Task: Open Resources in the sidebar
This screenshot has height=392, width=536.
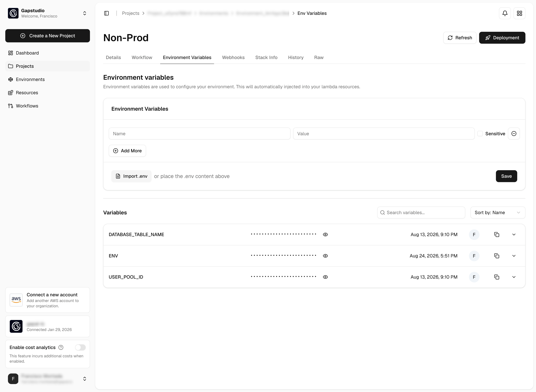Action: click(x=47, y=93)
